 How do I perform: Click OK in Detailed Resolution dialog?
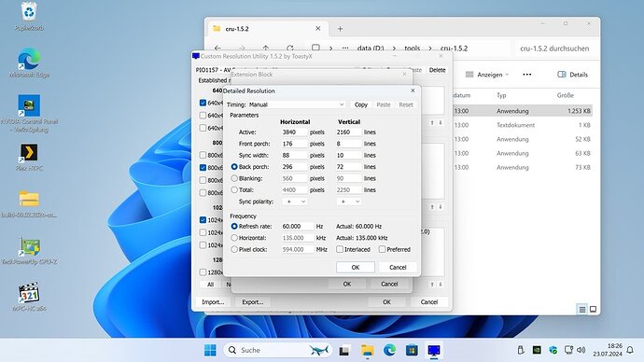(356, 267)
